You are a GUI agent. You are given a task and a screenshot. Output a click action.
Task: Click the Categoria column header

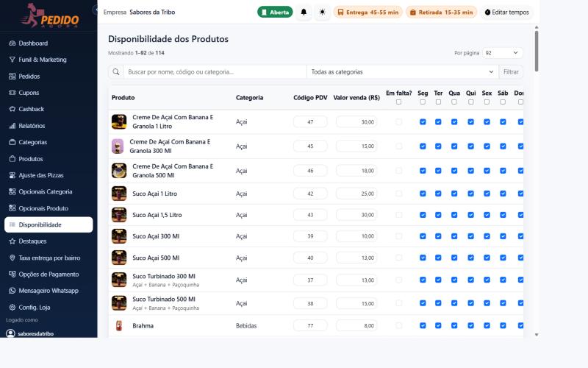click(249, 98)
